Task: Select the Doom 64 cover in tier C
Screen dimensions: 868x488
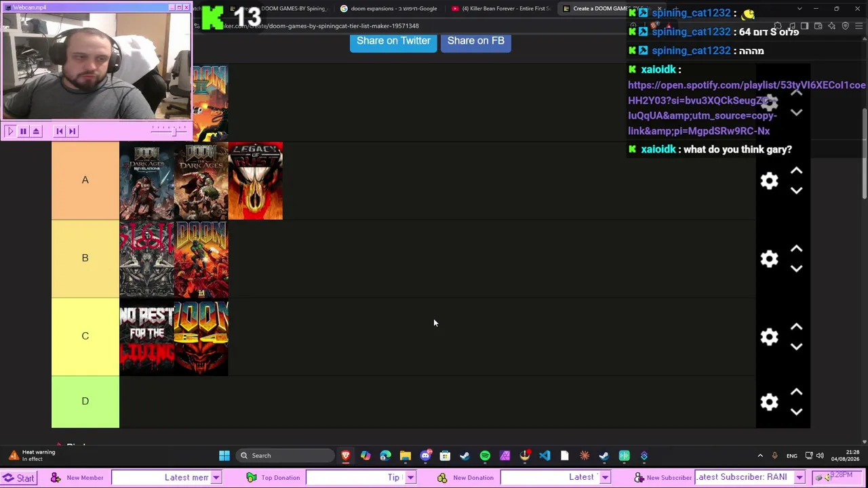Action: click(201, 337)
